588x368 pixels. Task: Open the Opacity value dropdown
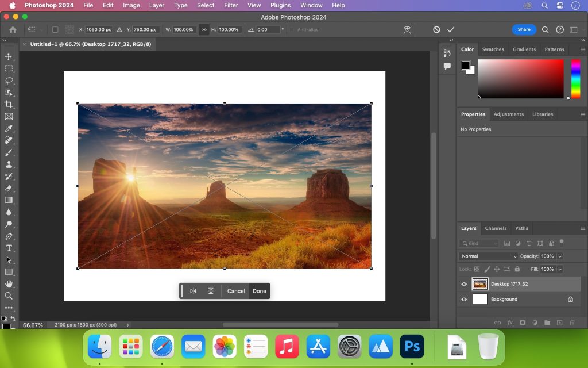pyautogui.click(x=560, y=256)
